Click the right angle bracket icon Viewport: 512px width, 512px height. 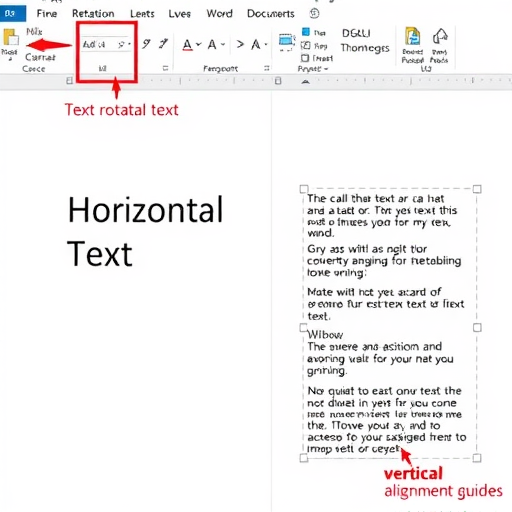click(240, 44)
